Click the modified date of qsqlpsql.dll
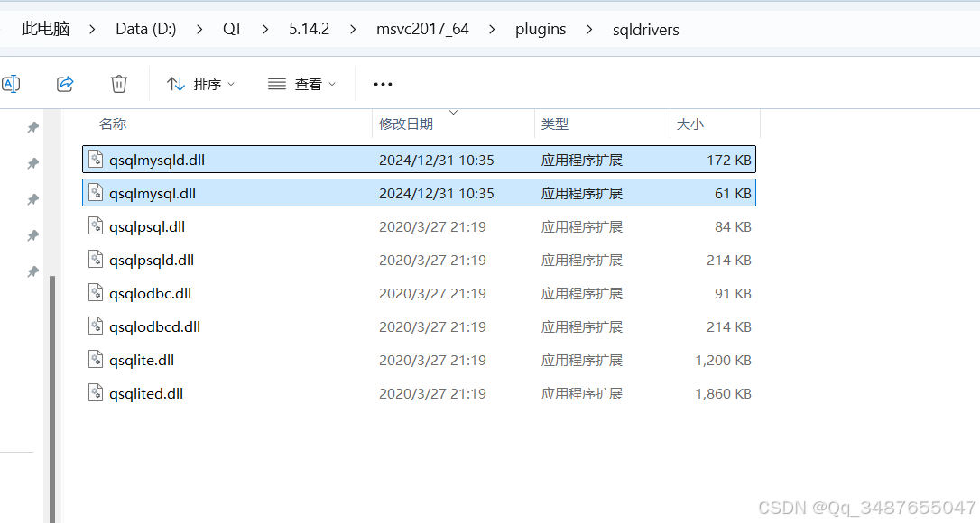 point(432,227)
